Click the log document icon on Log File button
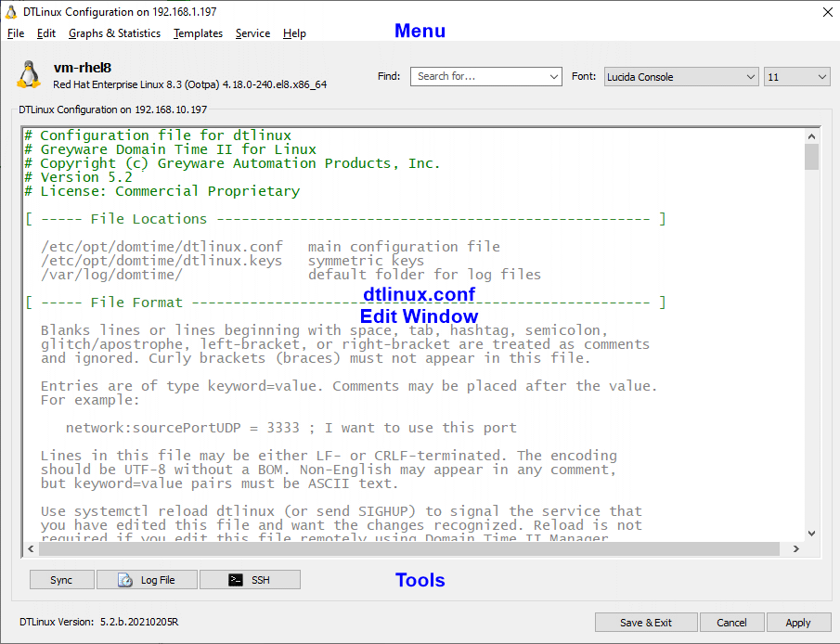This screenshot has width=840, height=644. click(126, 579)
